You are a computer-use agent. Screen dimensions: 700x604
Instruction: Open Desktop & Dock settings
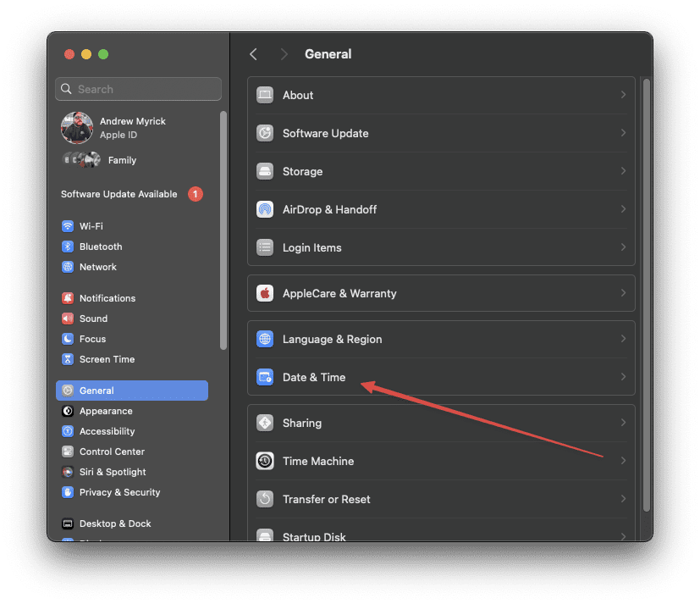tap(132, 524)
